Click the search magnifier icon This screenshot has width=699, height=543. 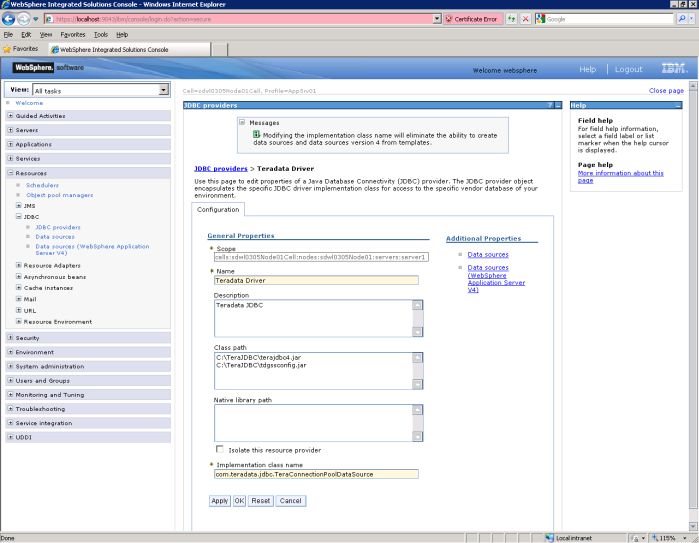click(681, 19)
